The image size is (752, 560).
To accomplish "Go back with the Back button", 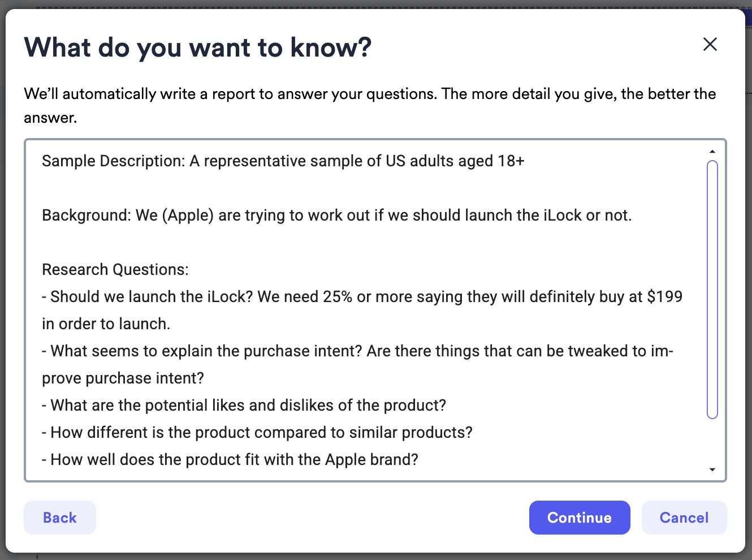I will [60, 518].
